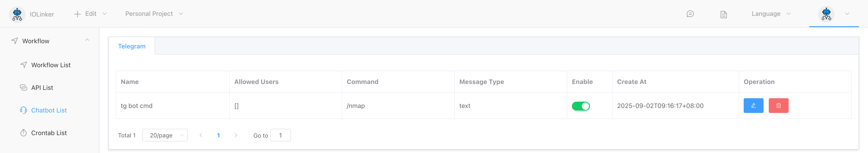Expand the Language menu
Image resolution: width=868 pixels, height=153 pixels.
click(770, 14)
